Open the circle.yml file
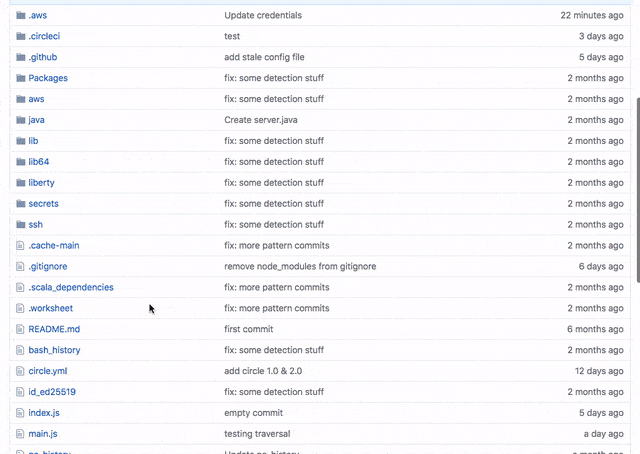 (48, 371)
